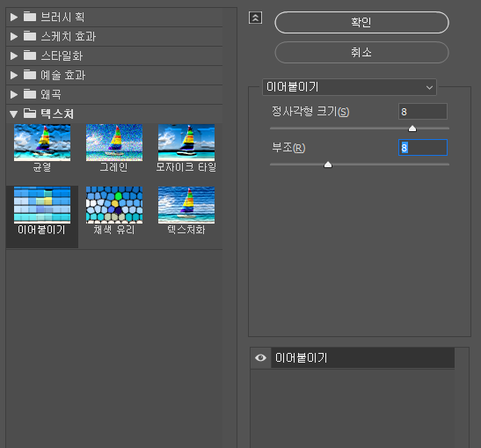Click the 텍스처 category label

57,114
